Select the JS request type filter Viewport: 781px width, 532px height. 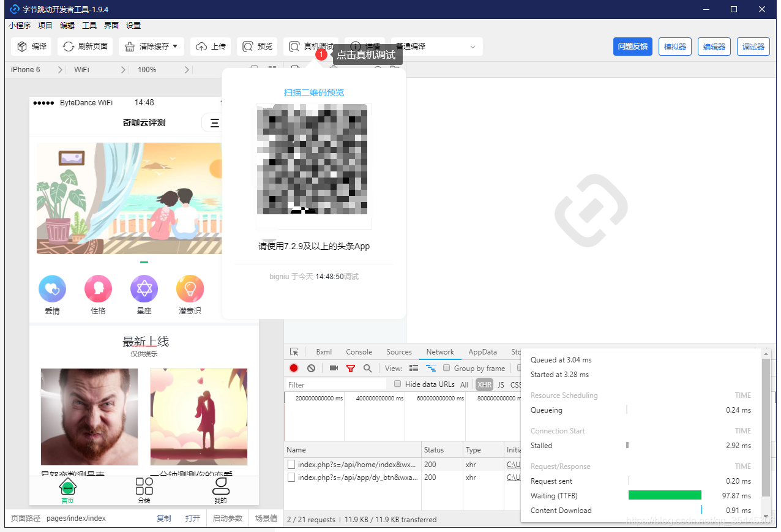pyautogui.click(x=501, y=384)
